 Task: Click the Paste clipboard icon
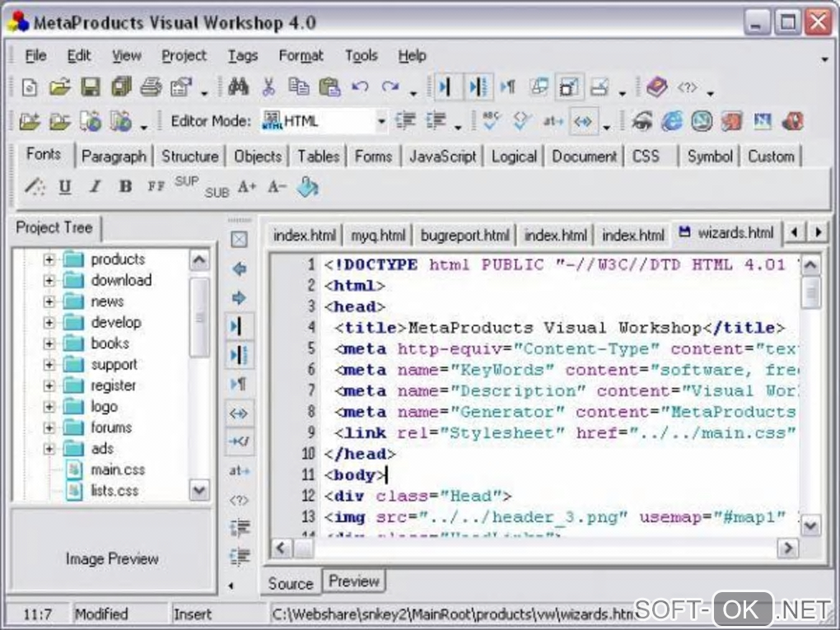pyautogui.click(x=329, y=86)
